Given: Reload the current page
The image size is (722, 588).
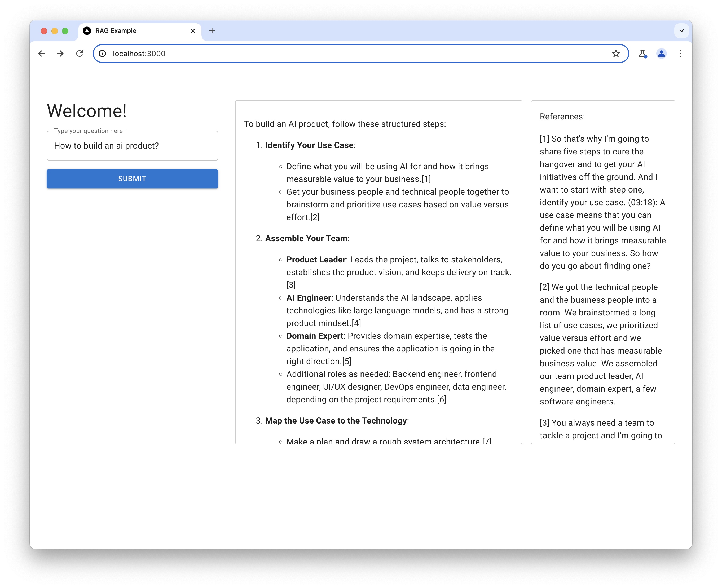Looking at the screenshot, I should [x=80, y=54].
